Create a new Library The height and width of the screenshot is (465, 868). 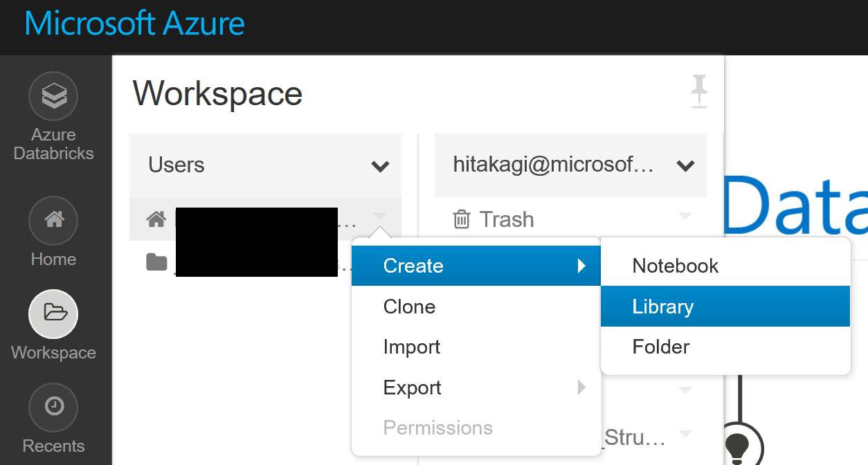663,307
